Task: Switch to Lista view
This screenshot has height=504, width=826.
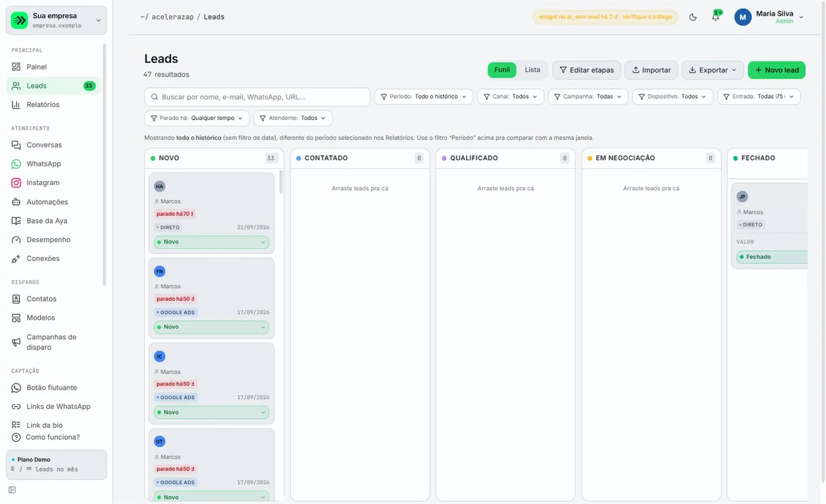Action: click(532, 70)
